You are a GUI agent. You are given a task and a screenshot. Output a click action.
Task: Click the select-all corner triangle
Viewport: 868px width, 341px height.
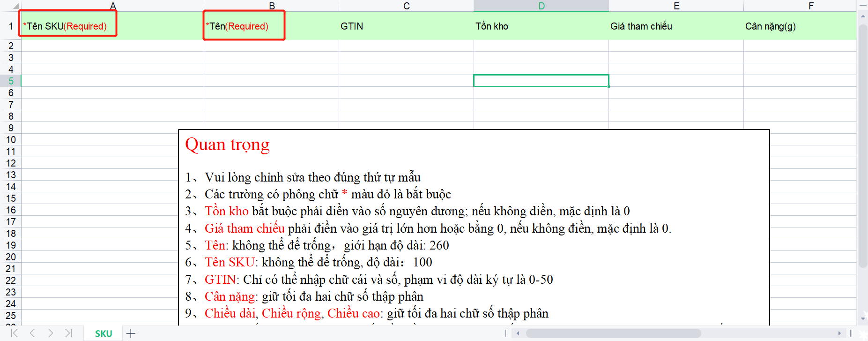[x=15, y=6]
